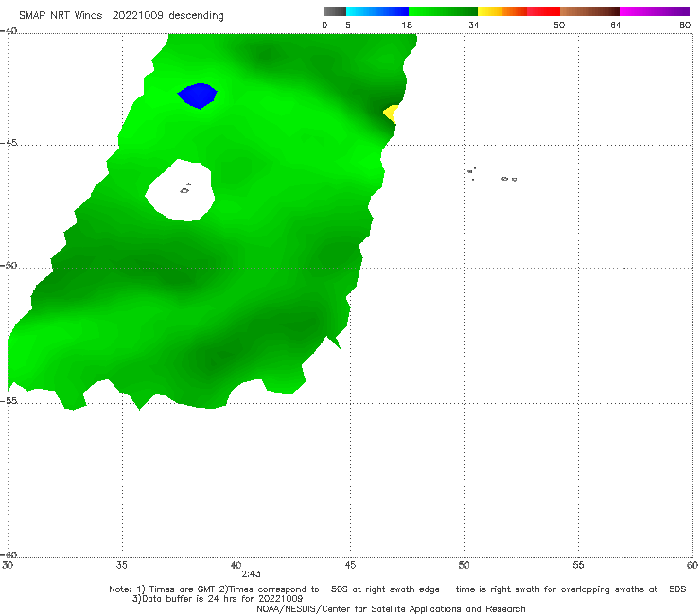Click the note line starting "Note: 1) Times are GMT"
Image resolution: width=700 pixels, height=615 pixels.
click(x=397, y=589)
